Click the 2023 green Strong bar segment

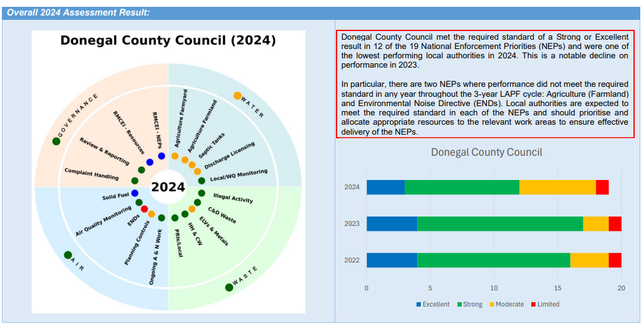pyautogui.click(x=500, y=223)
